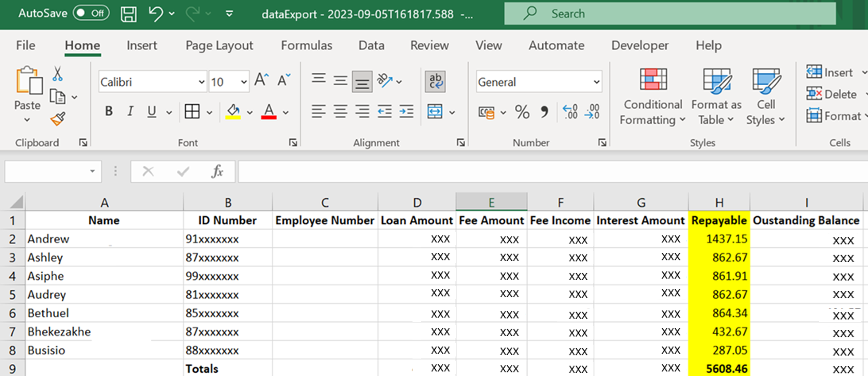Click the Percent Style icon
Image resolution: width=868 pixels, height=376 pixels.
click(x=522, y=112)
